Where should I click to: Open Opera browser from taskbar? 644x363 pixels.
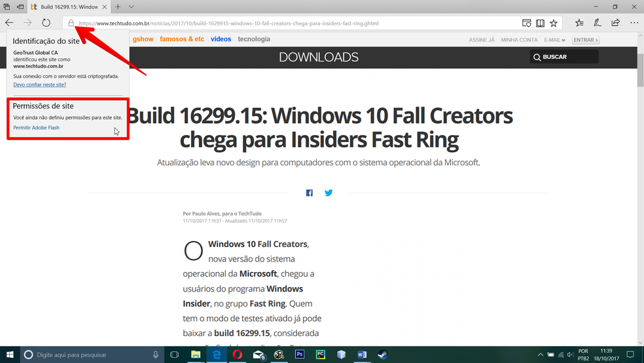(x=238, y=354)
